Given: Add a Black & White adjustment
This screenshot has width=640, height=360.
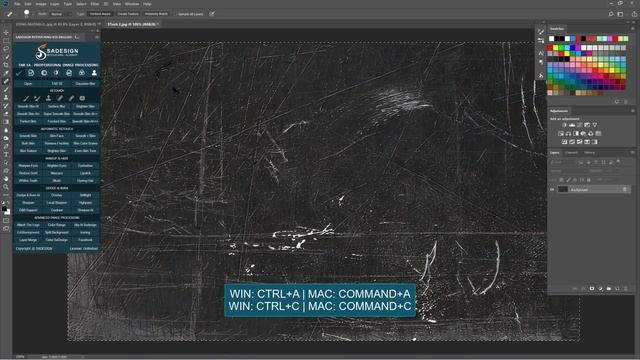Looking at the screenshot, I should (576, 133).
